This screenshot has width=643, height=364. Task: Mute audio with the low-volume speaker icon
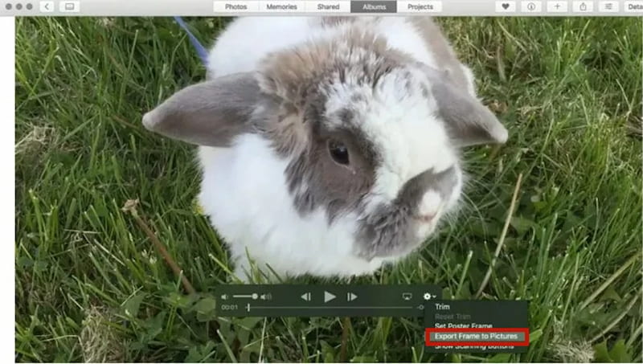tap(225, 297)
